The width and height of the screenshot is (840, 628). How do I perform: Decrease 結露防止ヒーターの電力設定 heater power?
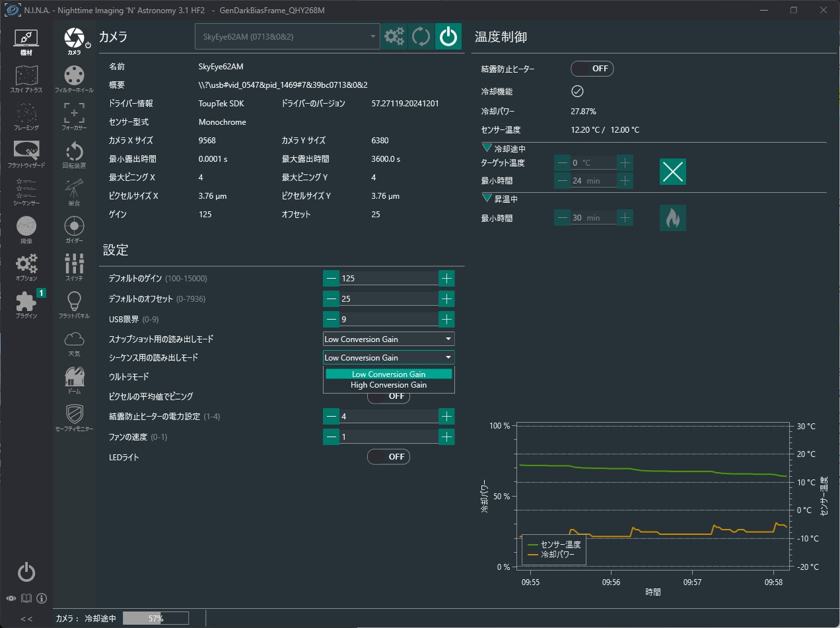pyautogui.click(x=331, y=416)
